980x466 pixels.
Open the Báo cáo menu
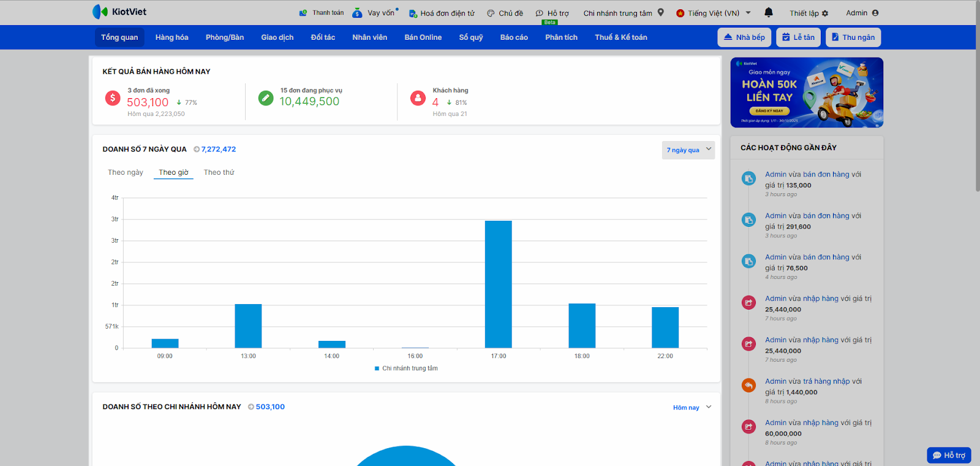(x=514, y=37)
